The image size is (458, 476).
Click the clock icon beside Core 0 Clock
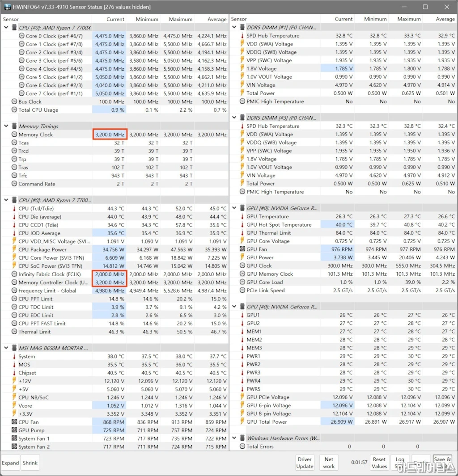pos(21,35)
